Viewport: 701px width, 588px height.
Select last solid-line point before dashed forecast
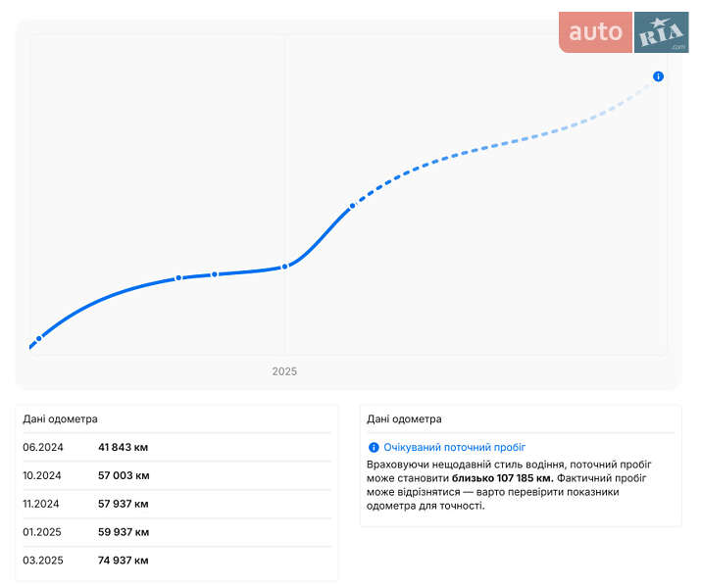[352, 207]
